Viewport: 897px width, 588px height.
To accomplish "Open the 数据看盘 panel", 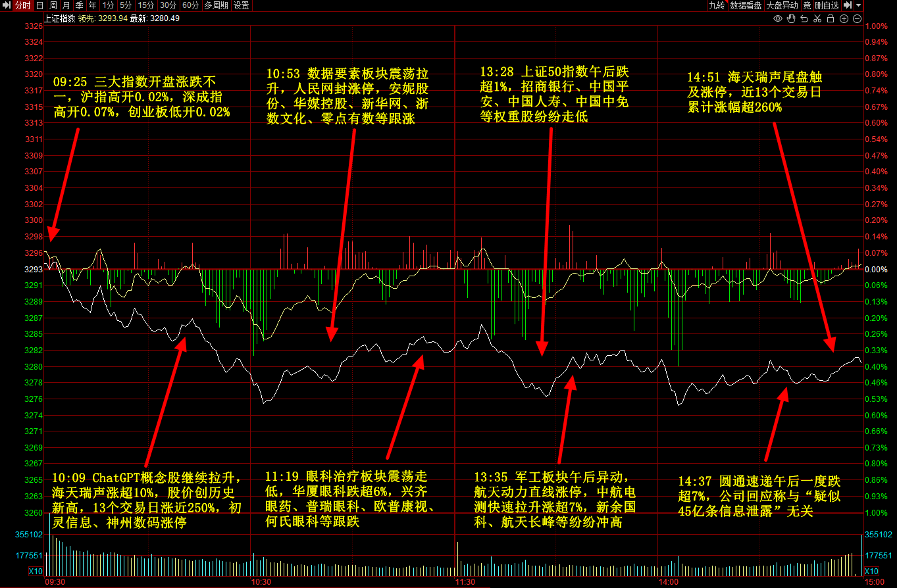I will click(x=746, y=5).
